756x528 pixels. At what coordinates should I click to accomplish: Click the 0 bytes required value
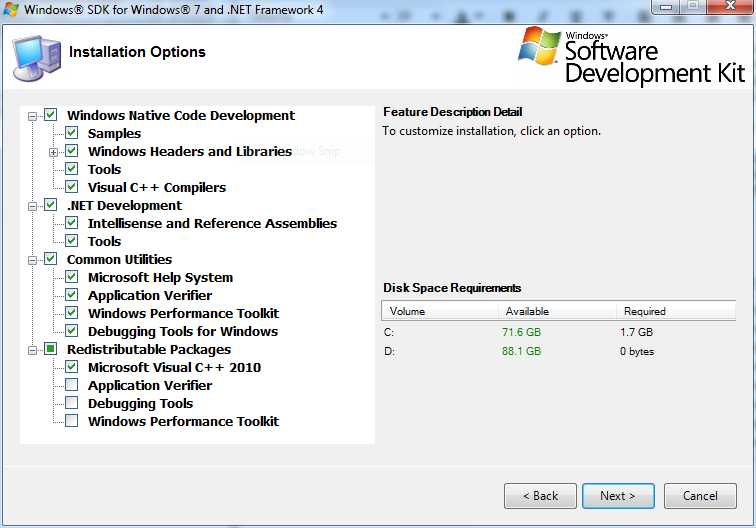tap(637, 352)
